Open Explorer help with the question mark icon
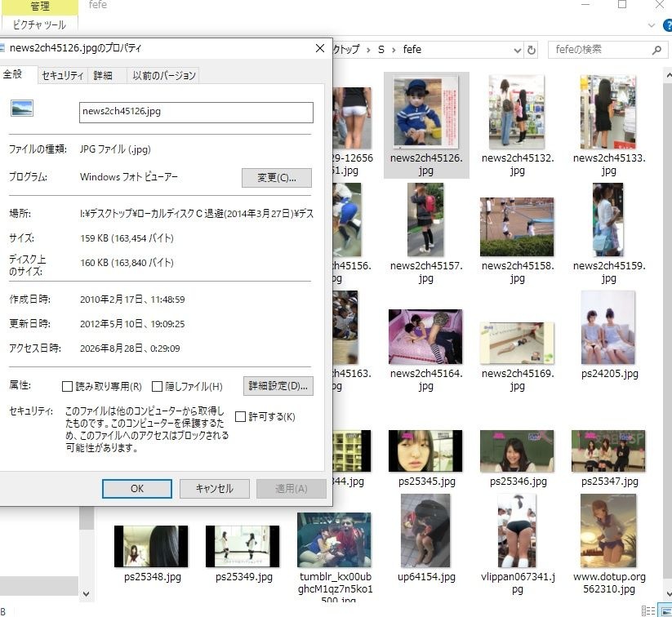 668,26
